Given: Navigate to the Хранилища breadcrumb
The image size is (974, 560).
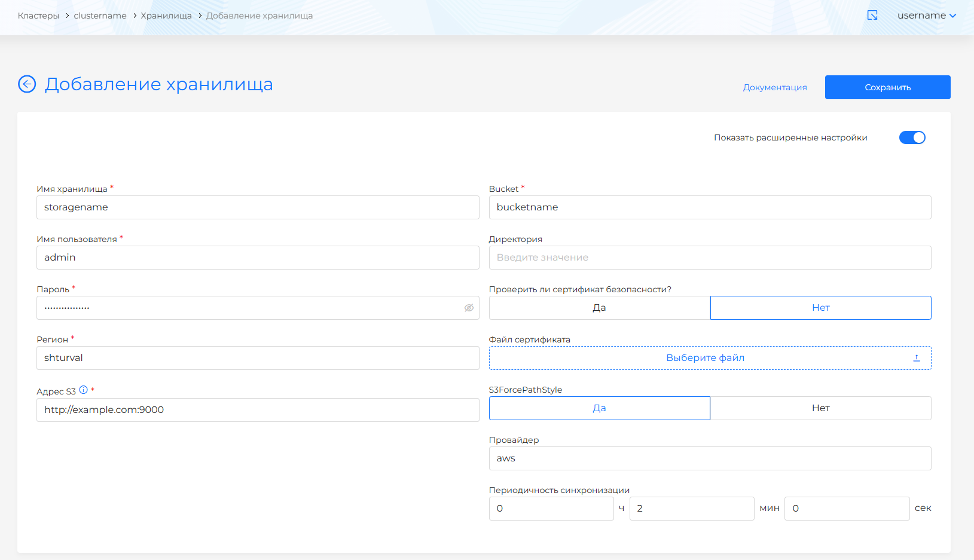Looking at the screenshot, I should pos(166,16).
